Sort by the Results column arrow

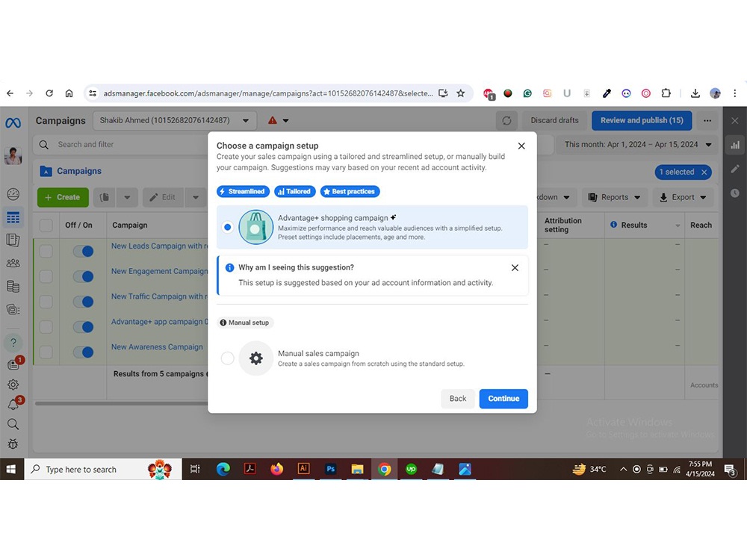tap(678, 225)
